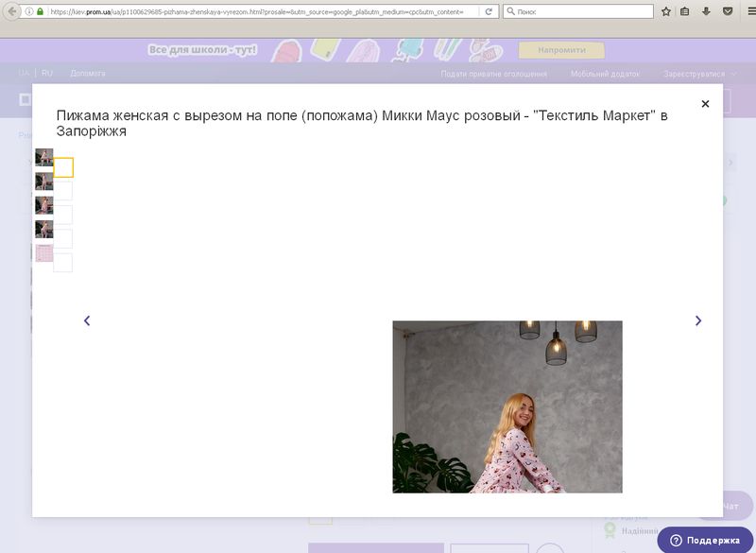Select the third pajama thumbnail
Screen dimensions: 756x553
pyautogui.click(x=44, y=205)
